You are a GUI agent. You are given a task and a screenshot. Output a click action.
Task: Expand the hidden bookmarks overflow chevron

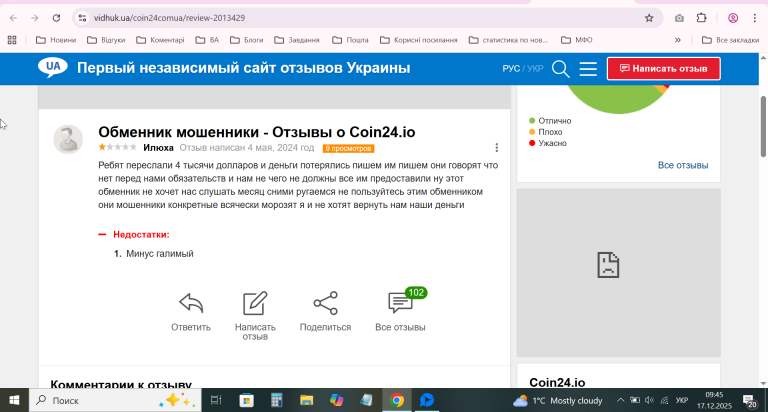[x=679, y=40]
